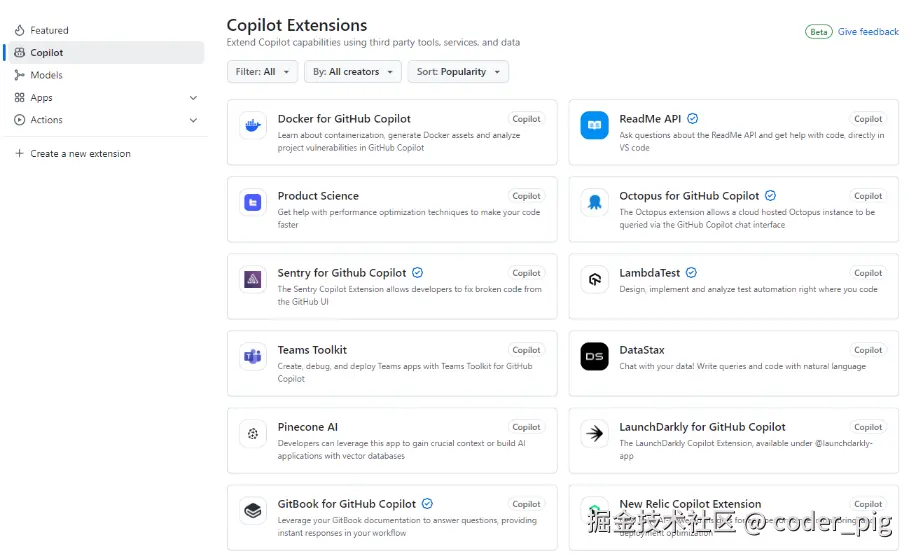This screenshot has height=555, width=909.
Task: Click the Product Science logo icon
Action: coord(253,202)
